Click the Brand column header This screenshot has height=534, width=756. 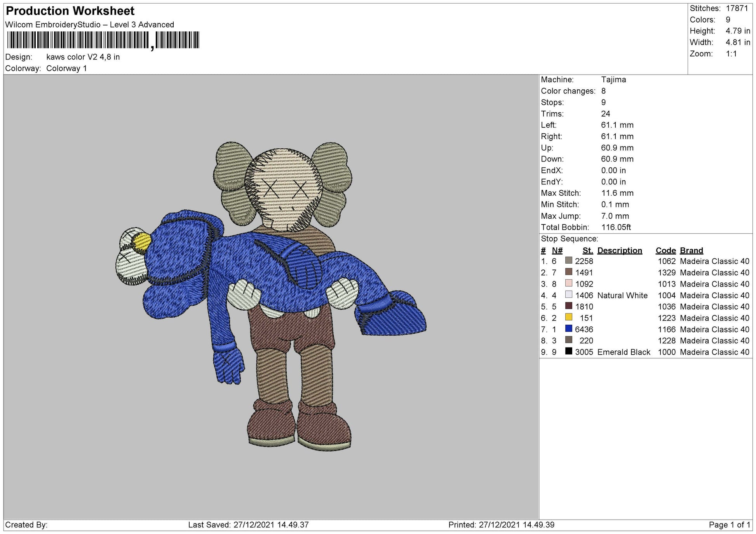(691, 250)
